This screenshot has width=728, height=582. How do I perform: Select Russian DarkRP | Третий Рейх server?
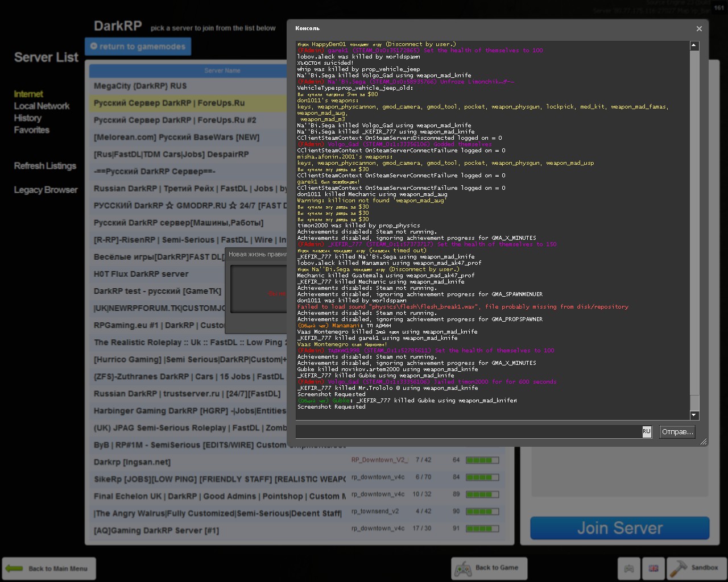[188, 189]
